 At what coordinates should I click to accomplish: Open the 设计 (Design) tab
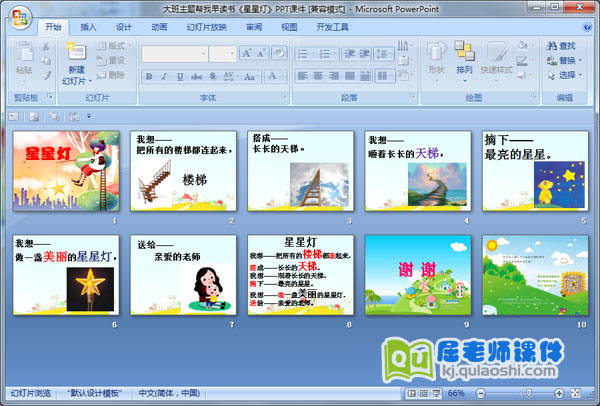coord(124,27)
